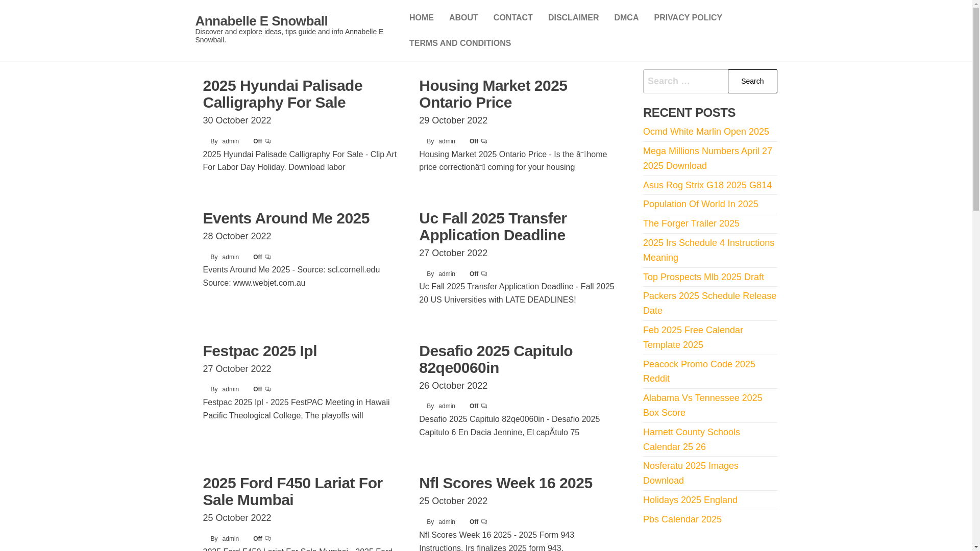Click the Annabelle E Snowball site title

[261, 21]
